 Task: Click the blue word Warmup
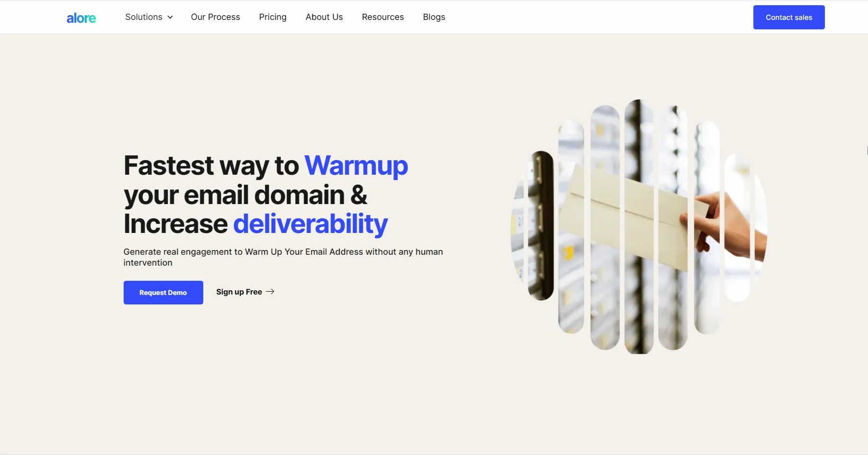[x=356, y=166]
